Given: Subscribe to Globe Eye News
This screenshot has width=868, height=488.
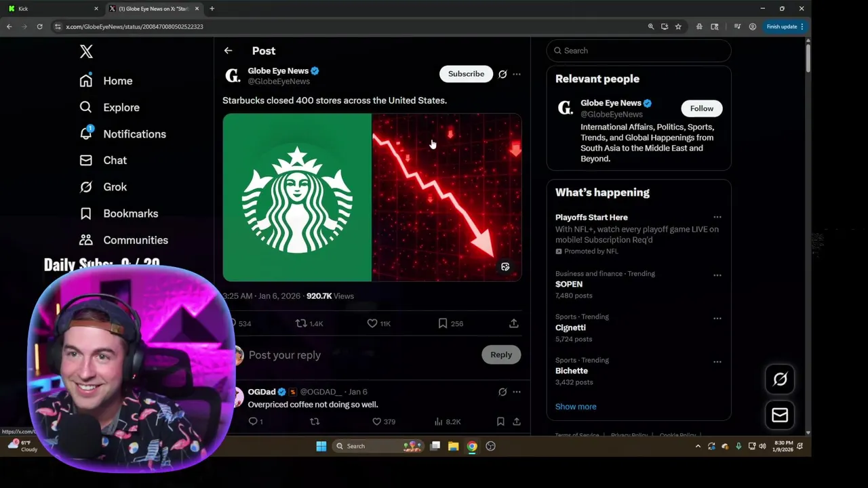Looking at the screenshot, I should pos(466,74).
